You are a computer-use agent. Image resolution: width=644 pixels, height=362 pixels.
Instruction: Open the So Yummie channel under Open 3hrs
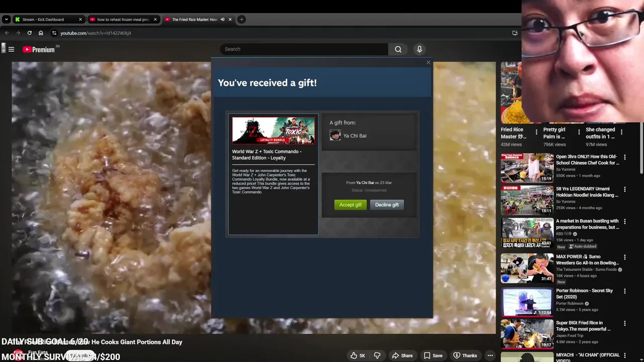pos(566,169)
